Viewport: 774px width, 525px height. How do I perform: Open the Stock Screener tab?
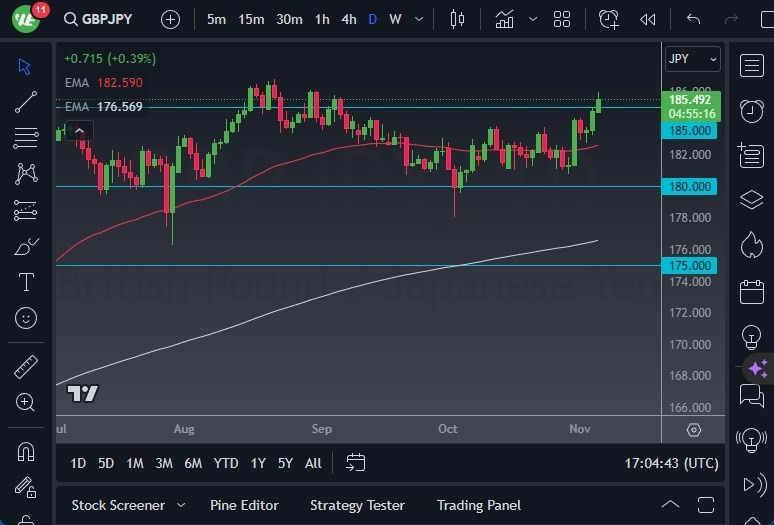(x=118, y=505)
